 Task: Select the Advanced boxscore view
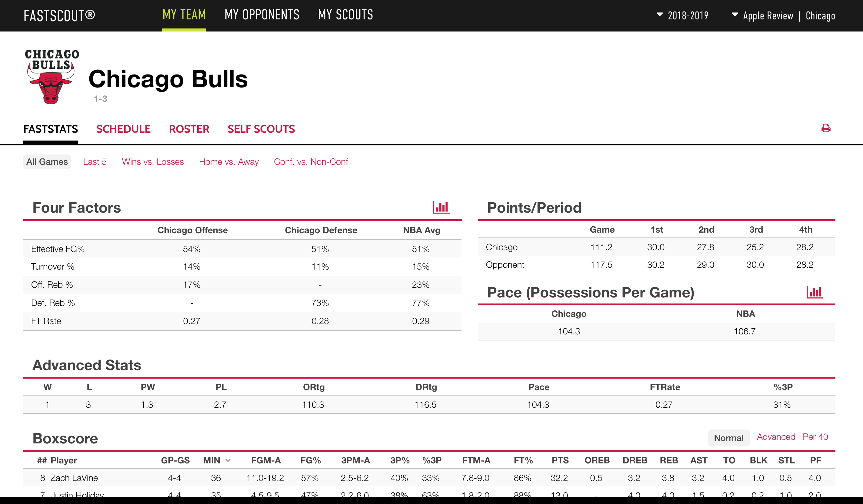tap(774, 436)
